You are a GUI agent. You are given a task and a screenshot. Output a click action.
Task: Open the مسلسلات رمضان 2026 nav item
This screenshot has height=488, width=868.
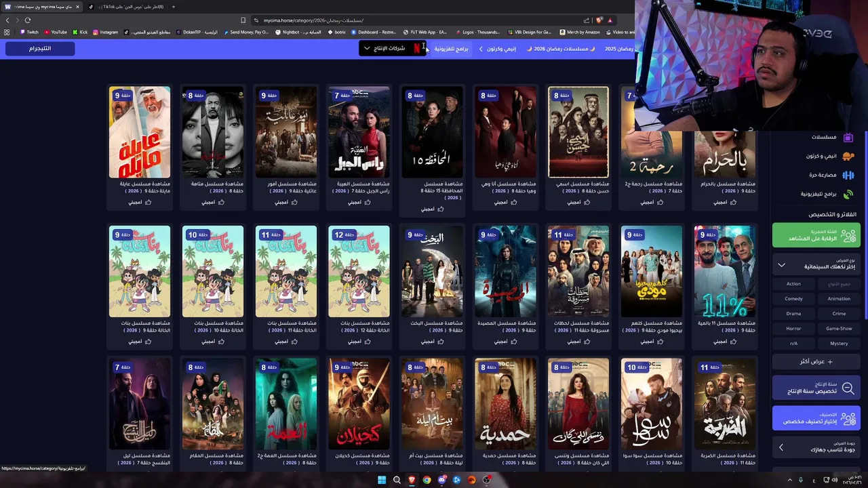tap(561, 49)
